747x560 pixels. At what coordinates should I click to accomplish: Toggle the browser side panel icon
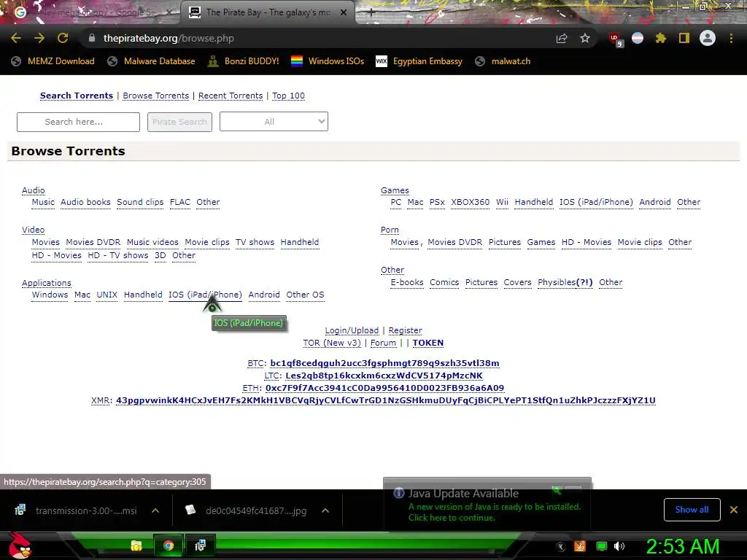684,38
